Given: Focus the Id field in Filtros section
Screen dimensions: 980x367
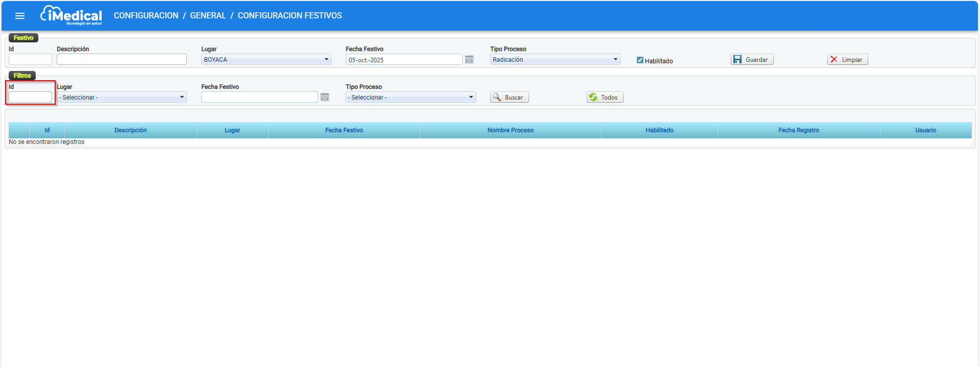Looking at the screenshot, I should (x=31, y=97).
